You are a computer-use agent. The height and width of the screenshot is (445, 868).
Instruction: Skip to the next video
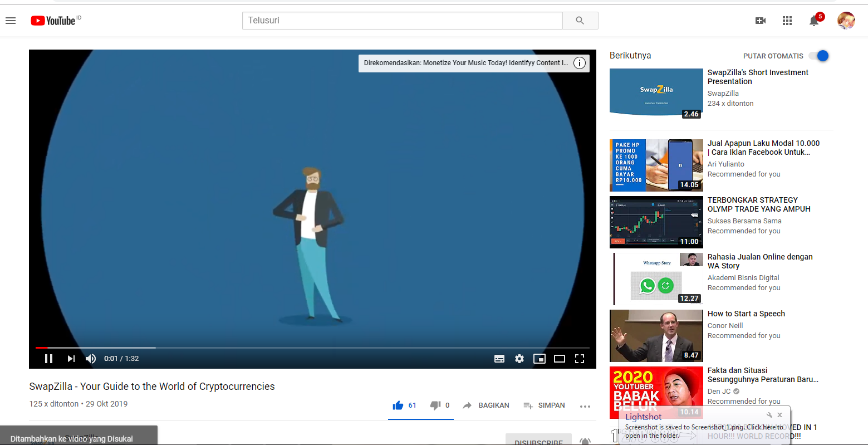[71, 359]
